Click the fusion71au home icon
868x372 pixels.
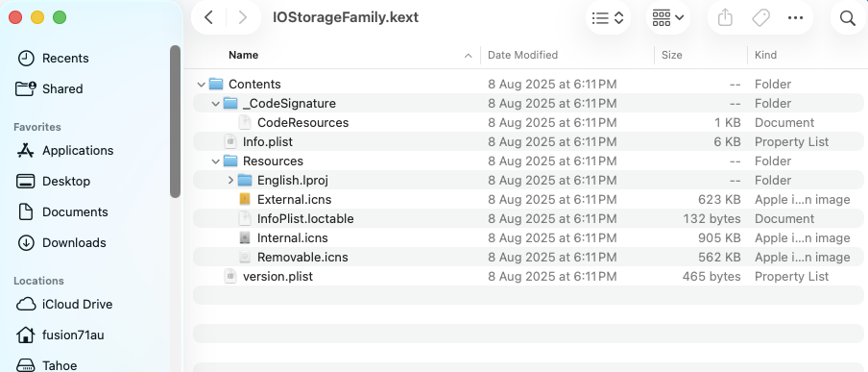[x=26, y=335]
